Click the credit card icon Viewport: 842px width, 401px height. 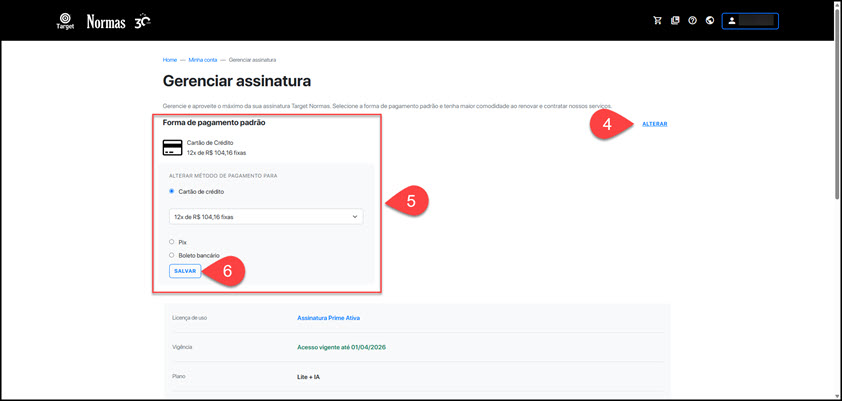(172, 148)
